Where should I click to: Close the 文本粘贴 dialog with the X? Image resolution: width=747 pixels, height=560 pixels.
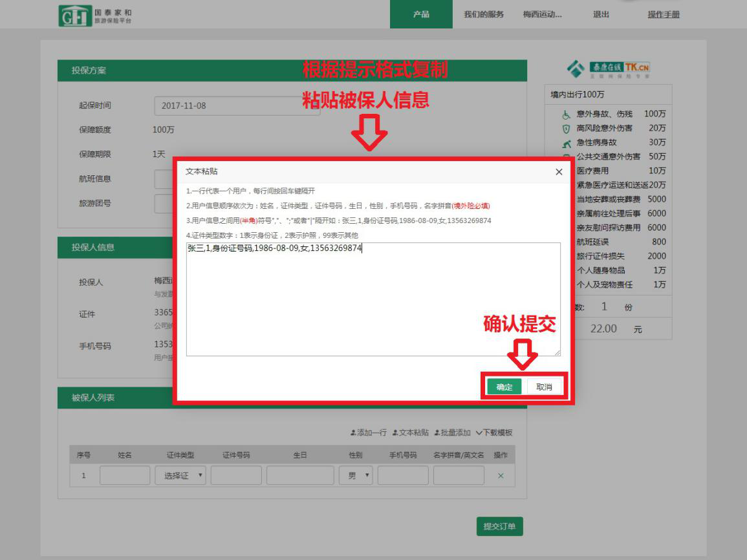[559, 172]
